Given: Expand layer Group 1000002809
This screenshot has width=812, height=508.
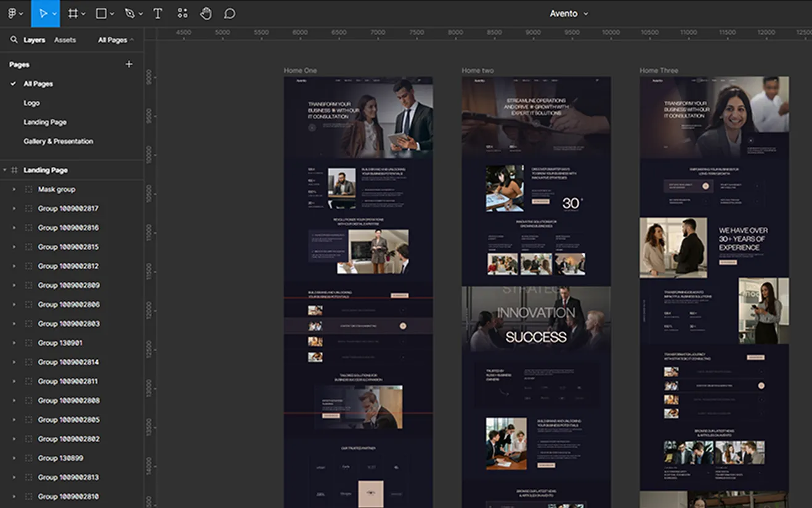Looking at the screenshot, I should [14, 285].
